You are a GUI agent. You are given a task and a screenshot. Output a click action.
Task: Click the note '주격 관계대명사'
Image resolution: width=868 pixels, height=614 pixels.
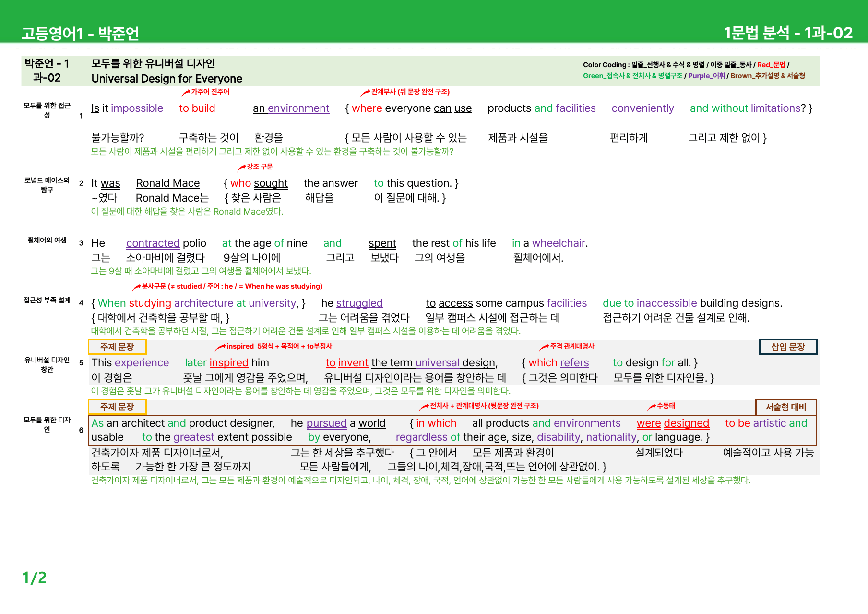(572, 346)
